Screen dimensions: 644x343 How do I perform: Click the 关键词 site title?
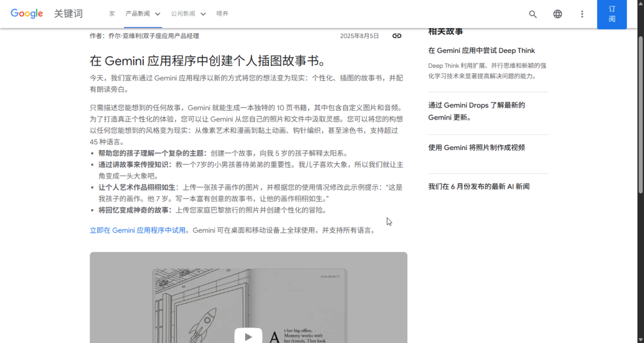coord(69,14)
